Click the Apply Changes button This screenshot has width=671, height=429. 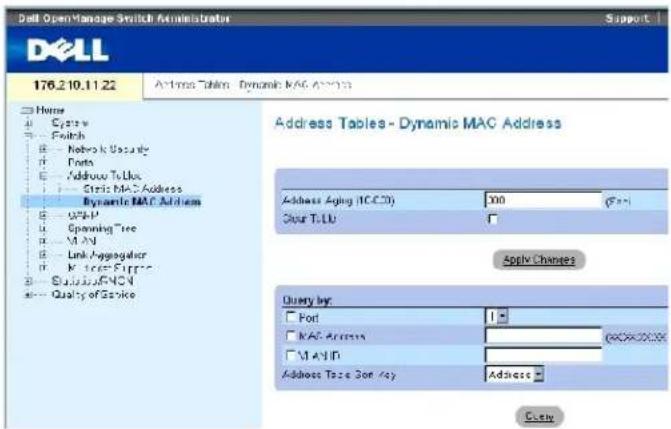tap(539, 260)
